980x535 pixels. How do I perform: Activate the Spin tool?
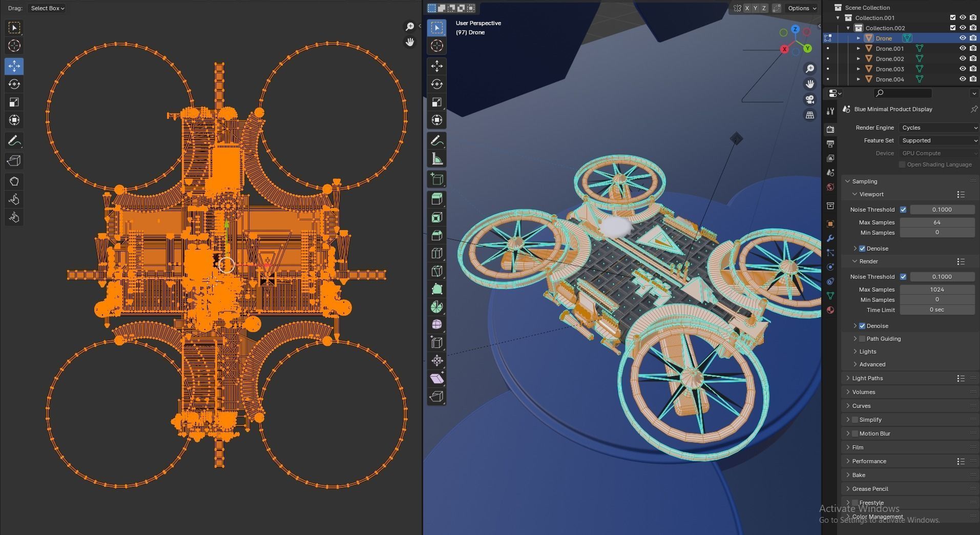coord(437,307)
